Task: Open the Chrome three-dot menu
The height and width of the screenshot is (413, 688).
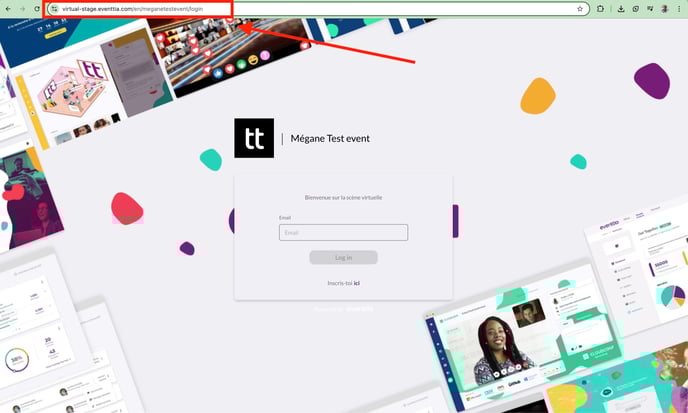Action: click(679, 8)
